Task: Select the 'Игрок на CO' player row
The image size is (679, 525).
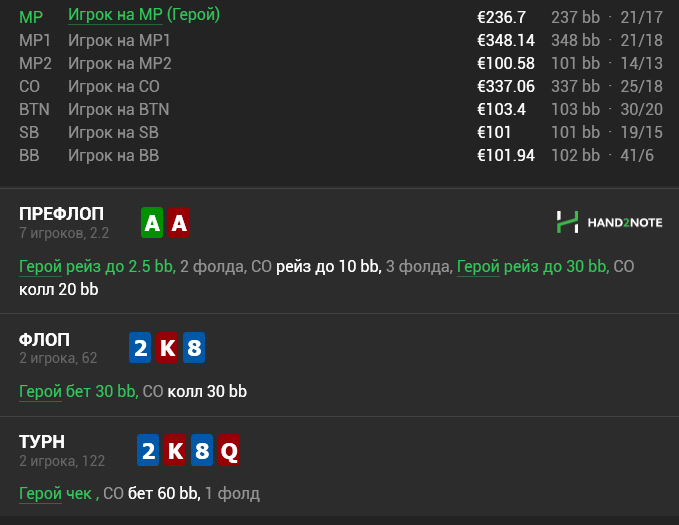Action: pyautogui.click(x=113, y=86)
